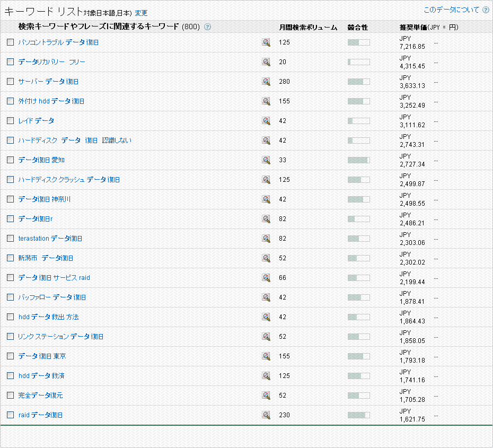Click competition bar for データ復旧 神奈川
This screenshot has width=493, height=448.
click(358, 199)
